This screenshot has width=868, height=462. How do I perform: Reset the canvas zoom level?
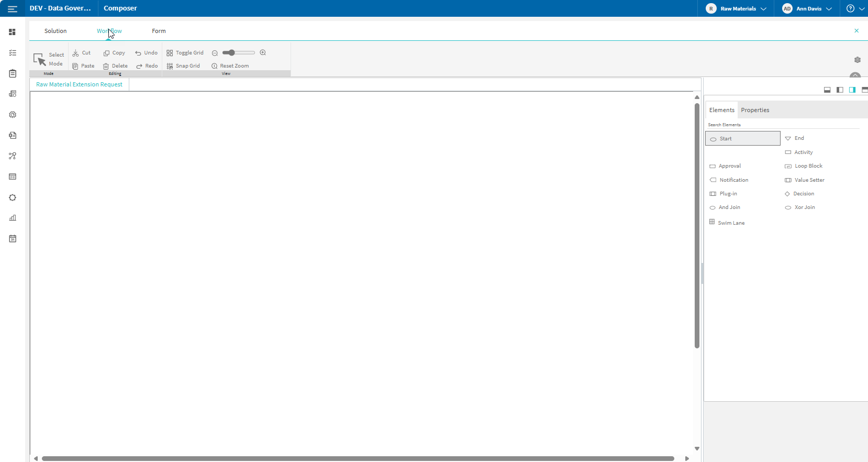coord(230,66)
